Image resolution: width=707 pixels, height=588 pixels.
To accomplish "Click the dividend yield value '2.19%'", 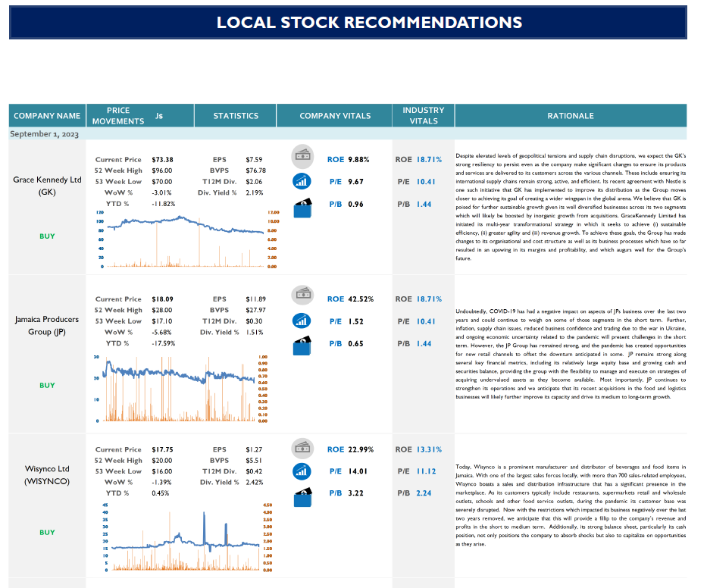I will 255,192.
